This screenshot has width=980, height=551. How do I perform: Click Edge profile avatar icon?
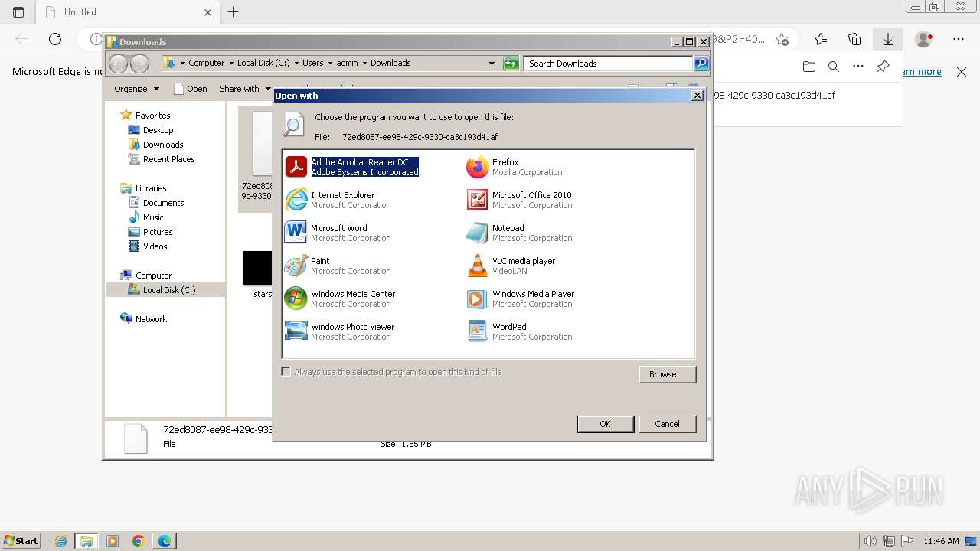pos(924,39)
